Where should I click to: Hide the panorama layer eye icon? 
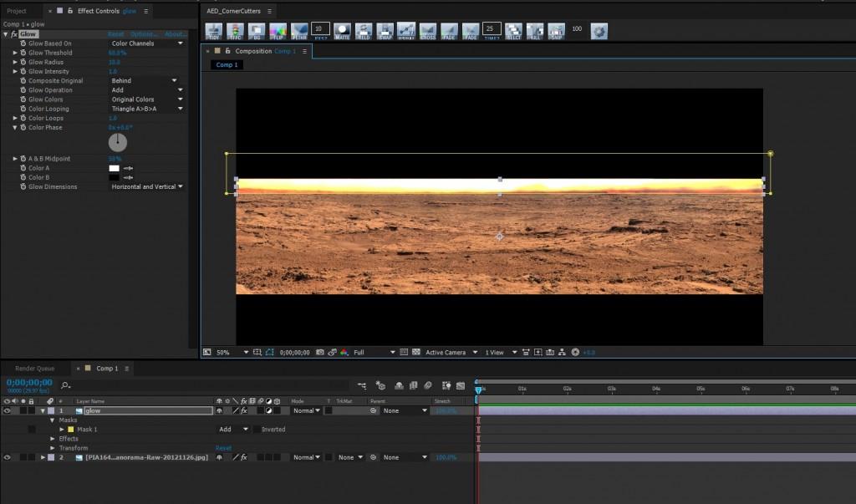click(x=8, y=457)
